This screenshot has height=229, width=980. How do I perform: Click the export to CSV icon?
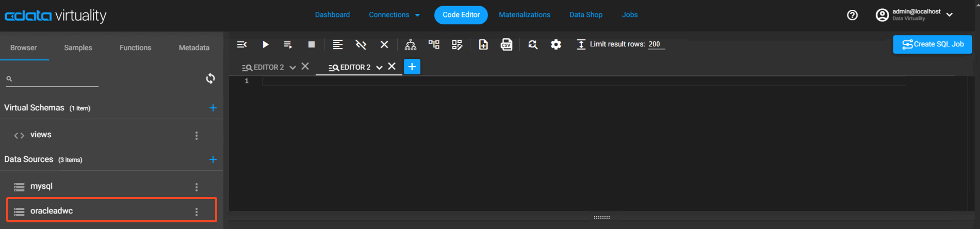507,44
